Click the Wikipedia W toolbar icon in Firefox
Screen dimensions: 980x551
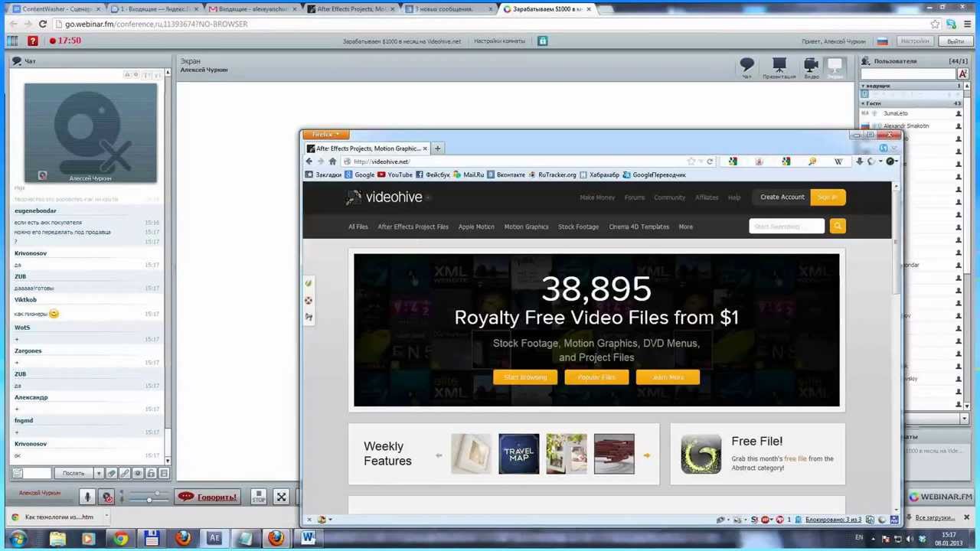838,161
